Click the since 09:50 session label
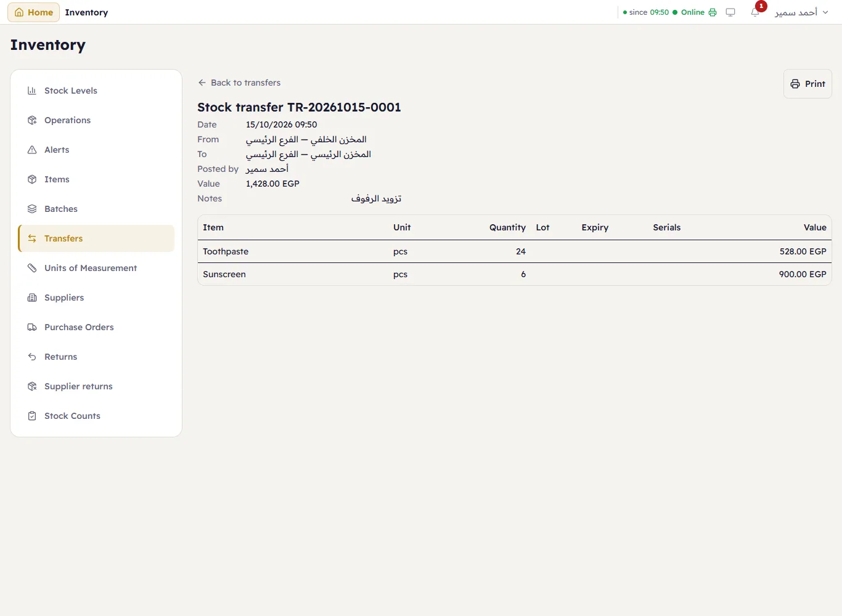The image size is (842, 616). point(646,12)
